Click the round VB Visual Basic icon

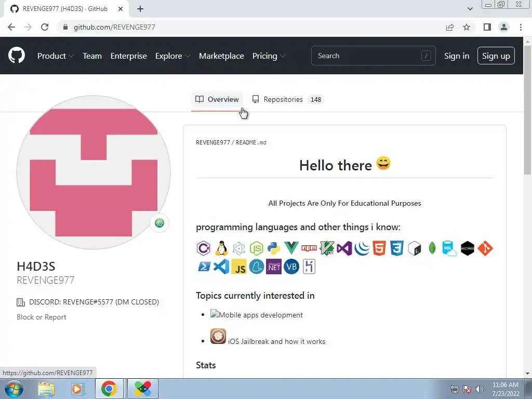coord(291,267)
